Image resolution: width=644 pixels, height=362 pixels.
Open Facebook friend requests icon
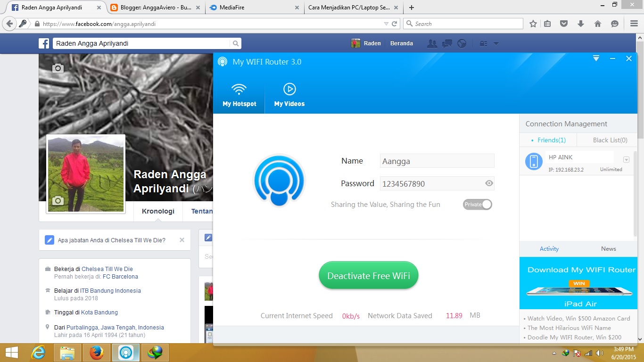(432, 43)
